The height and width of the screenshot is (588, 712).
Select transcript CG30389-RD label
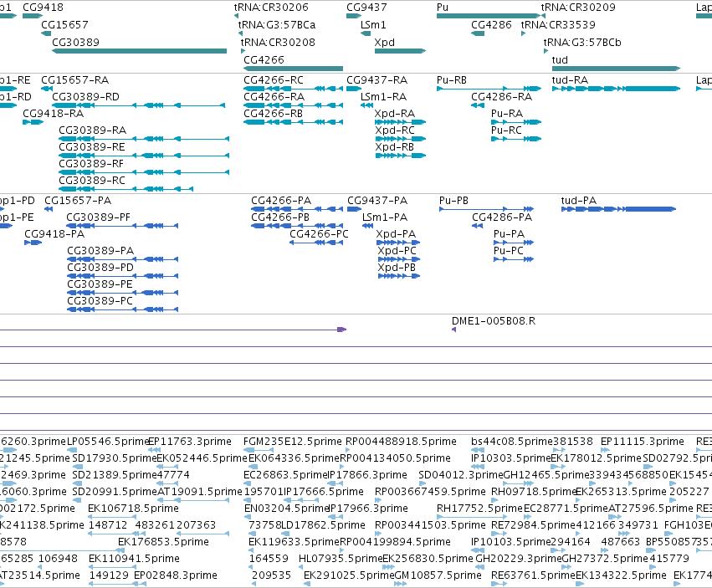point(86,97)
